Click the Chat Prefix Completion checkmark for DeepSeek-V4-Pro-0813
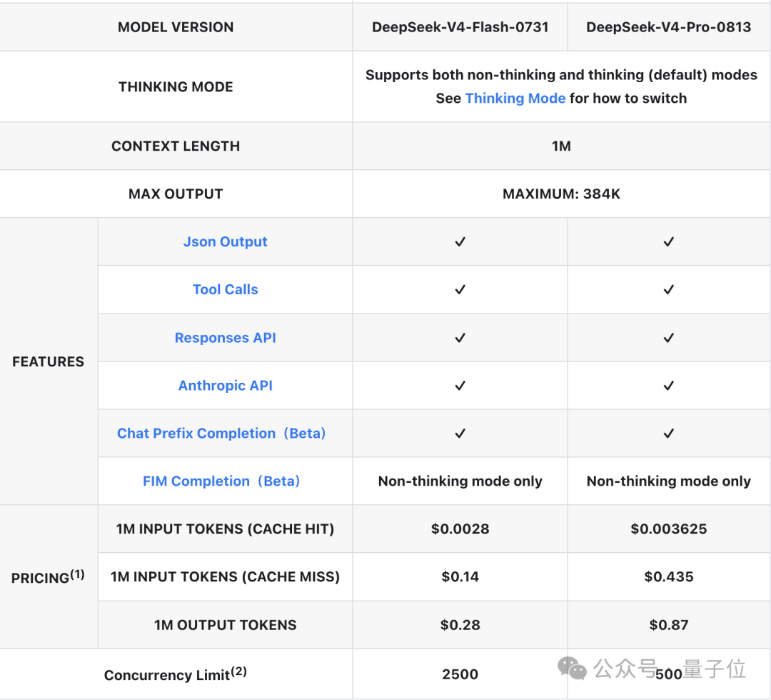This screenshot has width=771, height=700. click(x=669, y=433)
